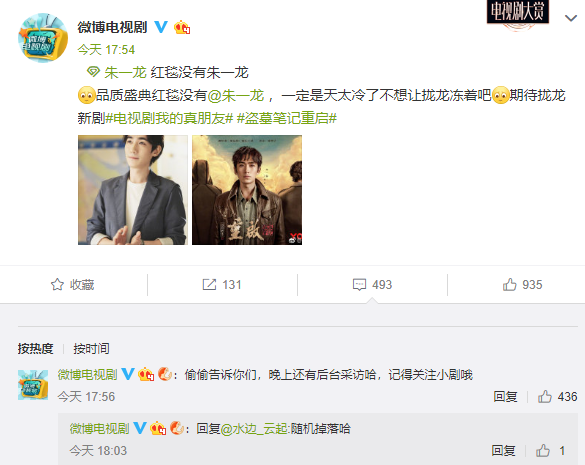View the first photo thumbnail with gray blazer
The width and height of the screenshot is (585, 465).
tap(133, 190)
